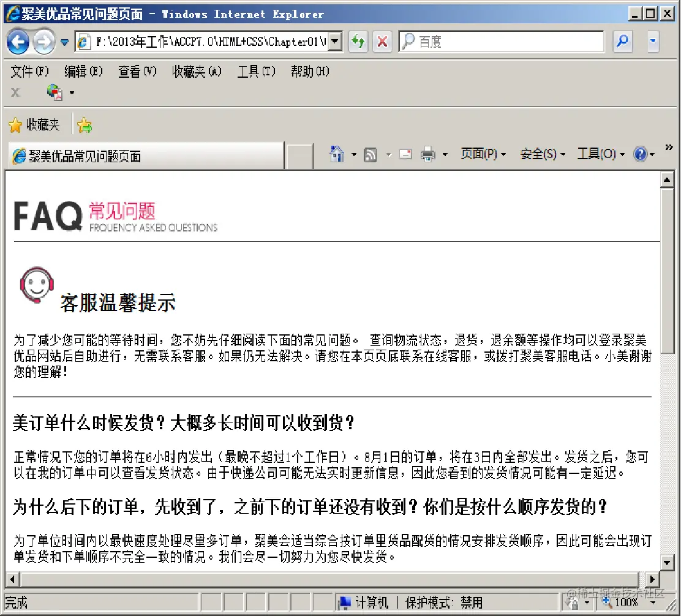Screen dimensions: 681x616
Task: Open the 文件(F) menu
Action: (29, 71)
